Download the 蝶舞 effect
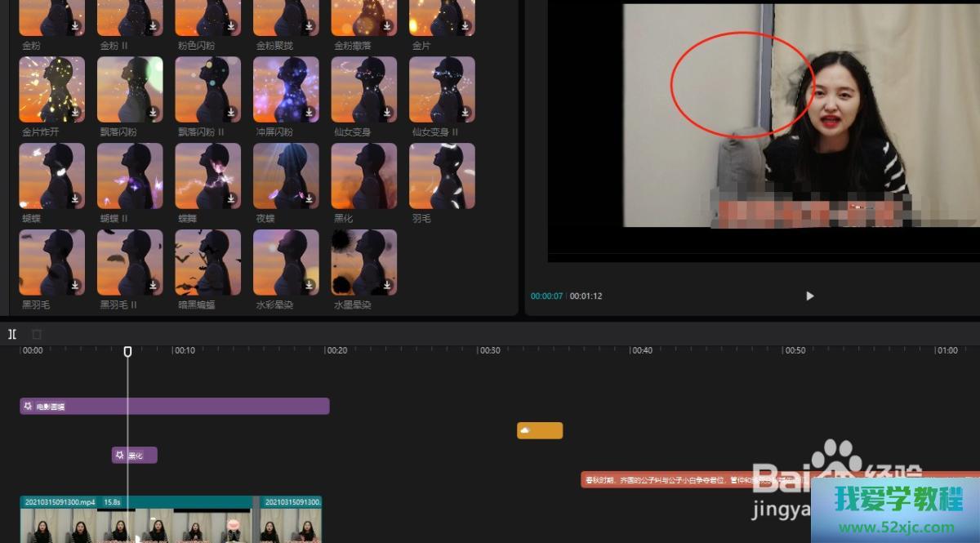The width and height of the screenshot is (980, 543). coord(231,199)
